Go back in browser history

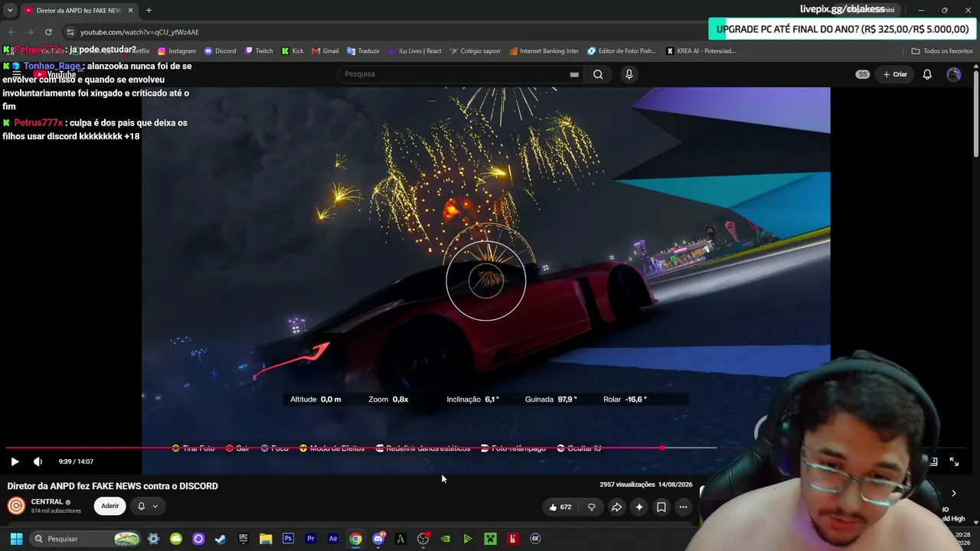click(x=11, y=32)
